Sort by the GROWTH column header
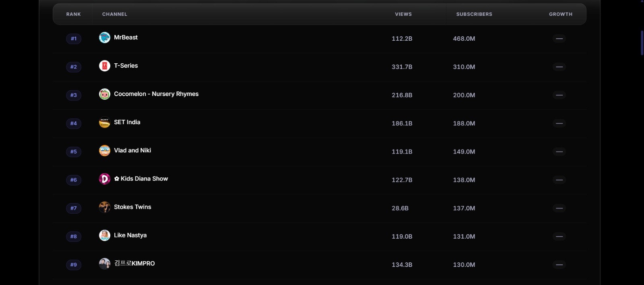The height and width of the screenshot is (285, 644). (x=561, y=14)
